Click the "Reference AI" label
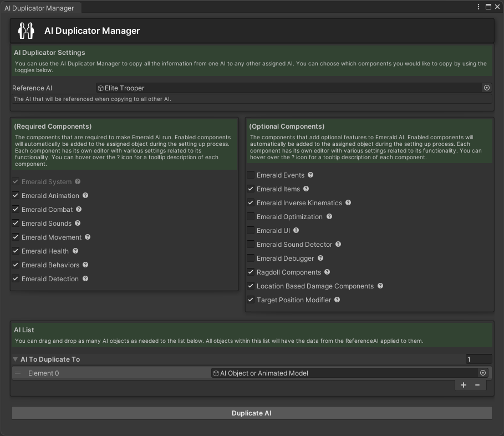 pyautogui.click(x=32, y=88)
